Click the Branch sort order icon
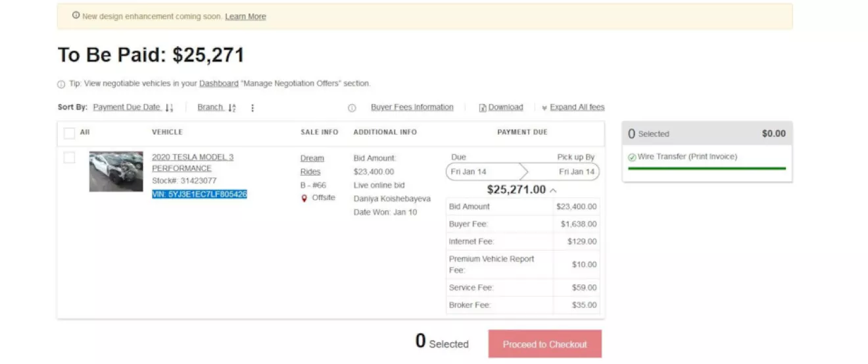The width and height of the screenshot is (868, 364). coord(231,108)
